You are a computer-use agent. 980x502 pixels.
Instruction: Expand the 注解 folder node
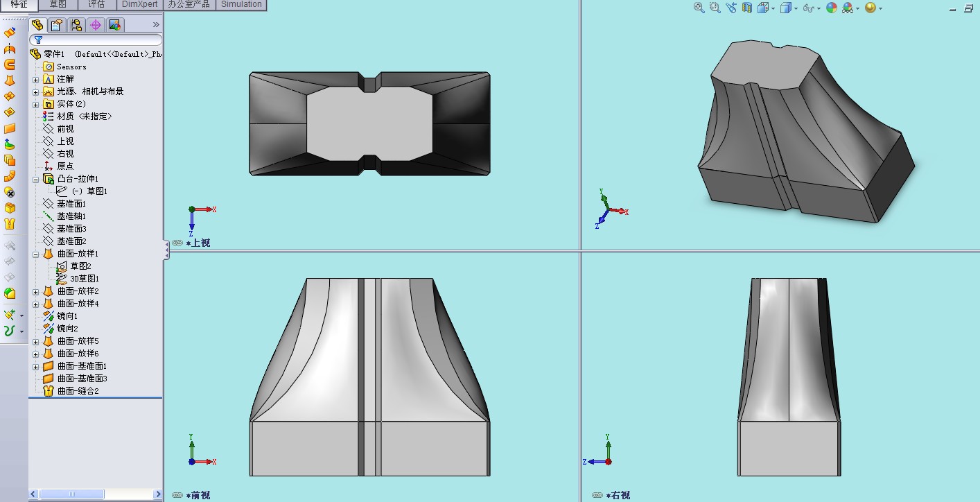click(36, 79)
